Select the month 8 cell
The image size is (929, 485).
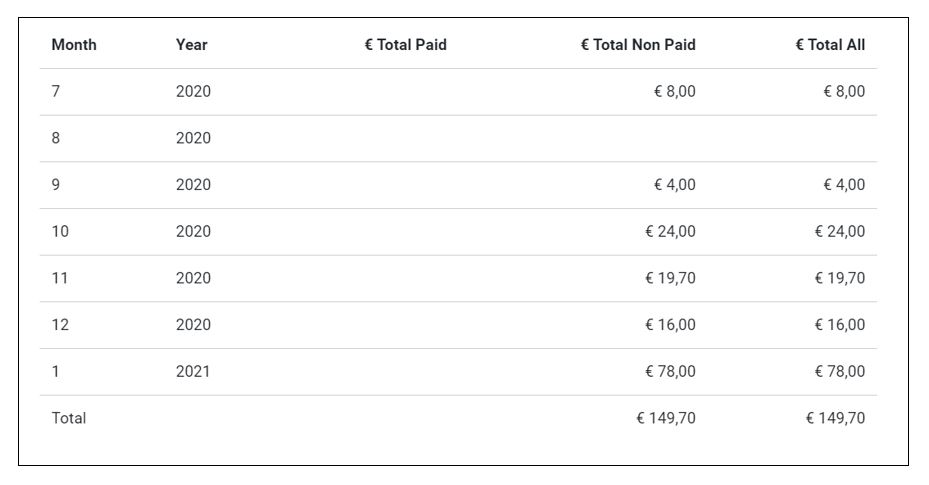56,138
